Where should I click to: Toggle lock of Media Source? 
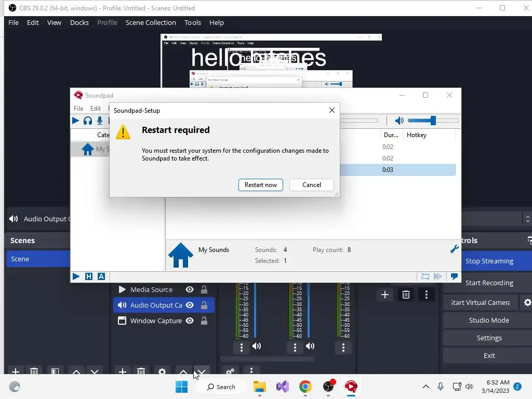(204, 289)
